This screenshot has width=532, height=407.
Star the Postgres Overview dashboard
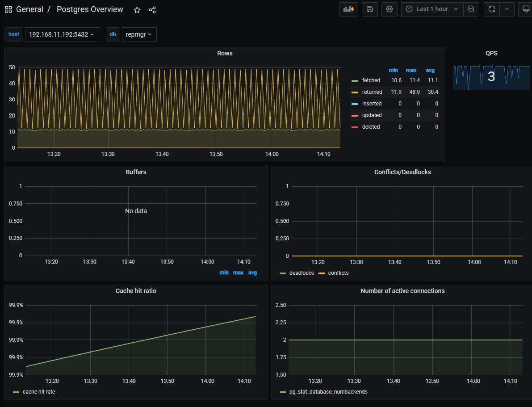137,9
